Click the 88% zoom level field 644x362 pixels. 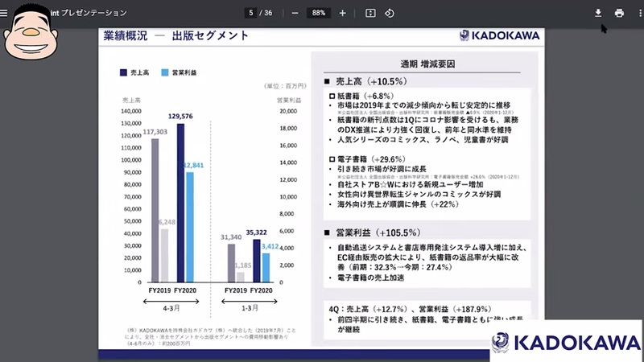coord(319,13)
